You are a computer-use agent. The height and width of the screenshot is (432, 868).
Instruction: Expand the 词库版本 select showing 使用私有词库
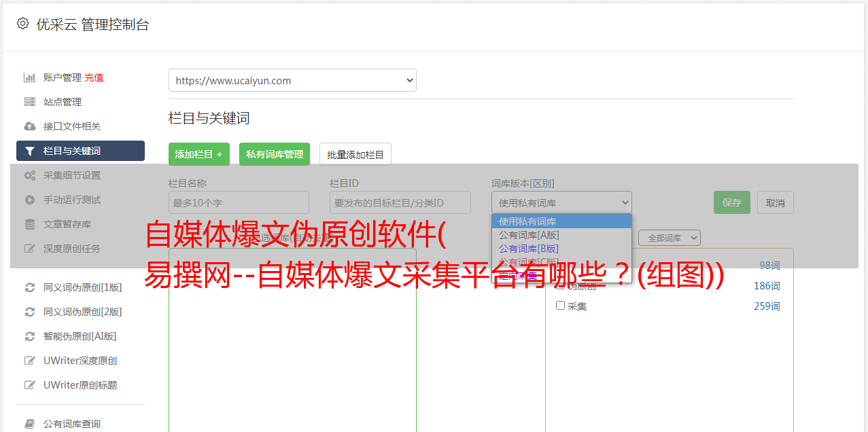pyautogui.click(x=561, y=202)
